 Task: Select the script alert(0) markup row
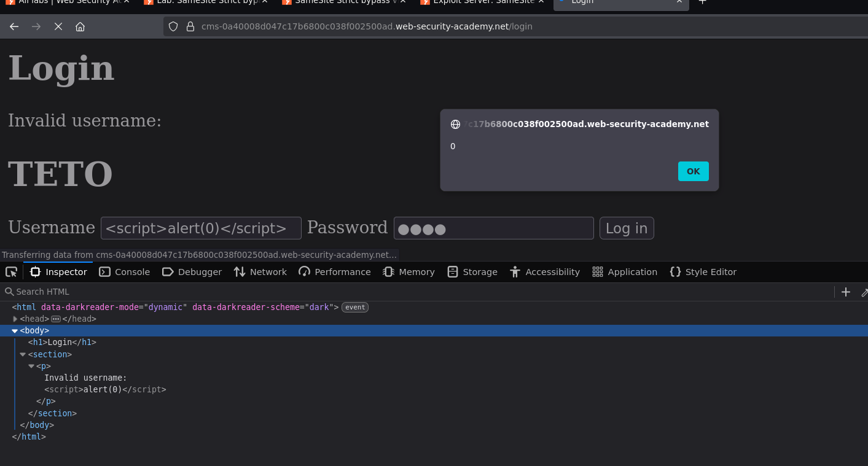pos(434,389)
